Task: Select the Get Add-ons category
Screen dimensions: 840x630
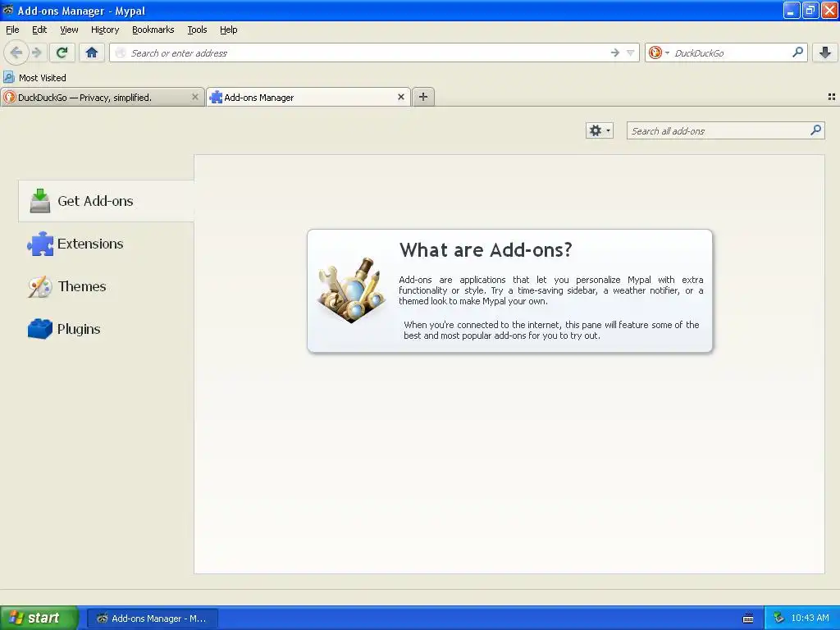Action: (106, 201)
